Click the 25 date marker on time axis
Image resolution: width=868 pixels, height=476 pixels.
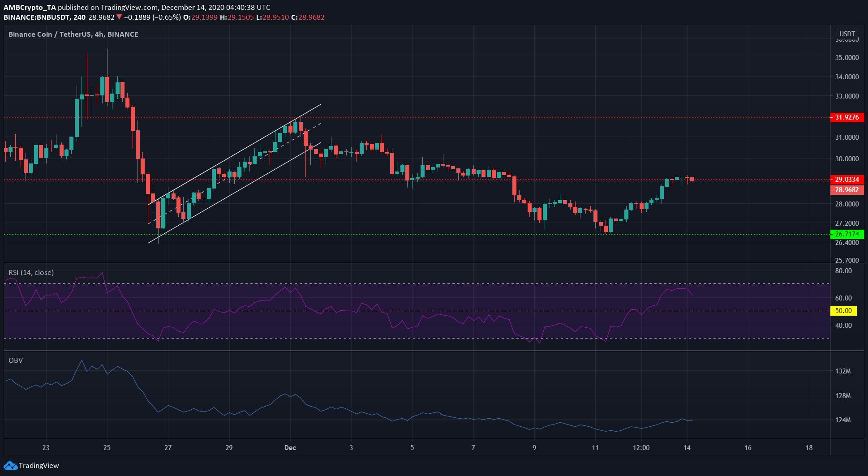(107, 448)
